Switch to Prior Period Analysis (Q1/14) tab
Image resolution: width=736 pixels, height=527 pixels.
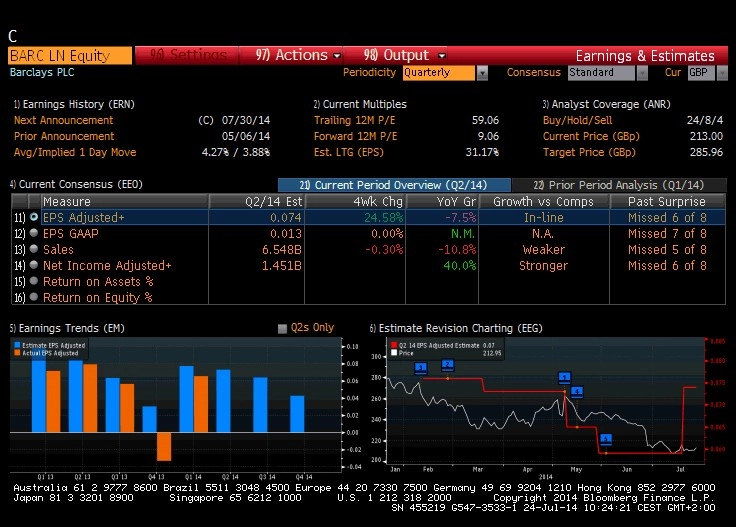pyautogui.click(x=619, y=185)
